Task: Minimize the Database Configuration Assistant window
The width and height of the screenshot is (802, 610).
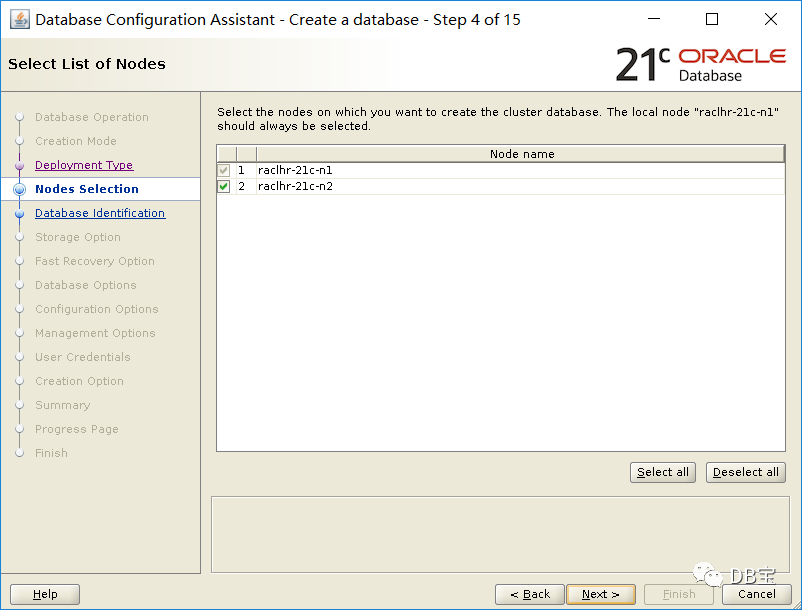Action: click(x=654, y=19)
